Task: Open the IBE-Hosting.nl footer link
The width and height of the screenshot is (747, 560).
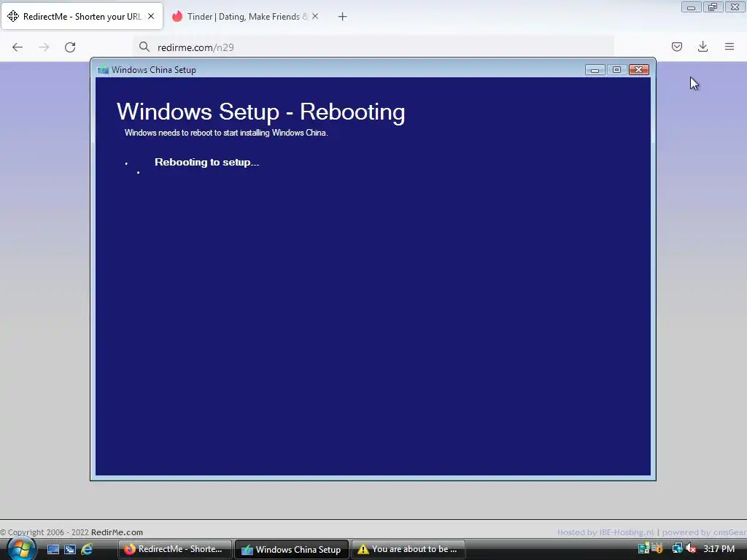Action: click(x=627, y=532)
